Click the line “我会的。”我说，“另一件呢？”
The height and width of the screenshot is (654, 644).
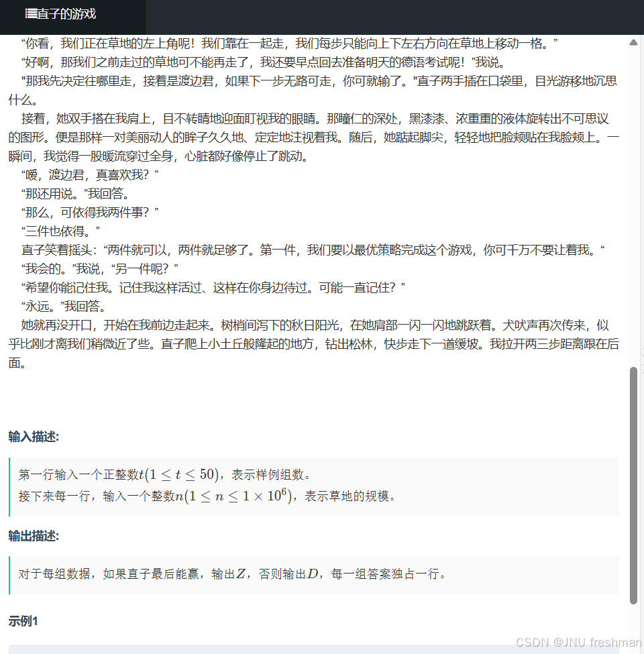pyautogui.click(x=100, y=268)
